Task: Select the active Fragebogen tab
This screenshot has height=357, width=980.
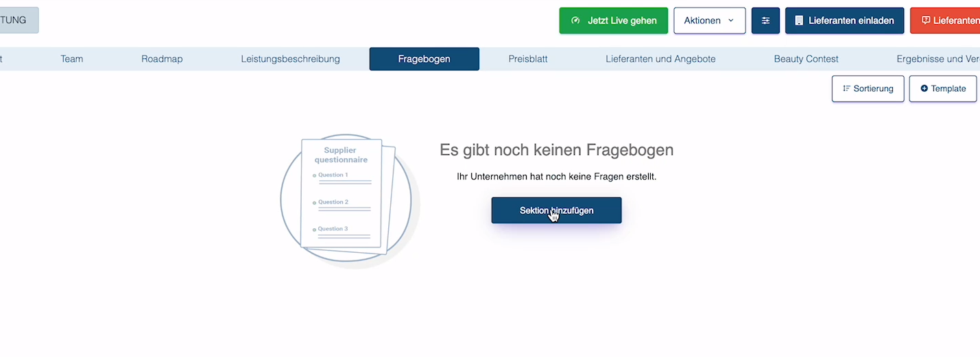Action: [x=424, y=59]
